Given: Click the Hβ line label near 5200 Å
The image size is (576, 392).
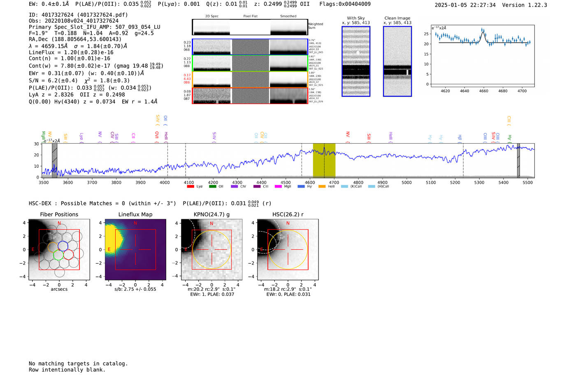Looking at the screenshot, I should click(460, 139).
